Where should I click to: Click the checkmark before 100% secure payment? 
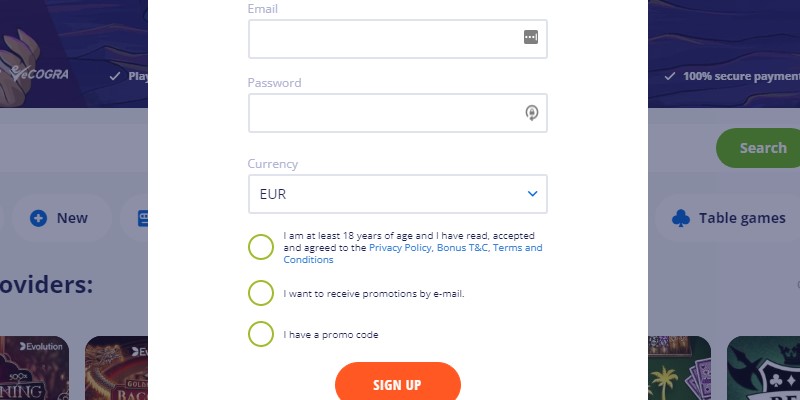pyautogui.click(x=670, y=77)
